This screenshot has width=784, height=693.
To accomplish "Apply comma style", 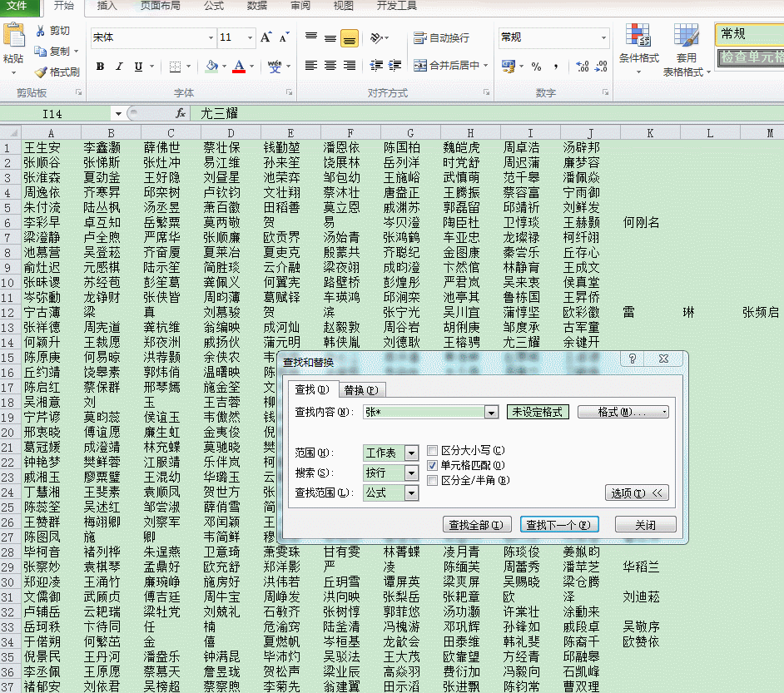I will (556, 66).
